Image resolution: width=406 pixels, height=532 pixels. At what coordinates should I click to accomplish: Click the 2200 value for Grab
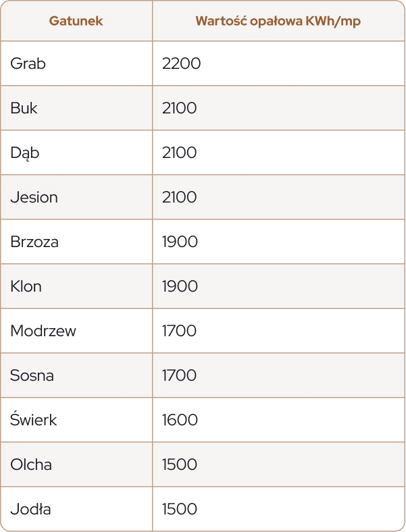(182, 63)
